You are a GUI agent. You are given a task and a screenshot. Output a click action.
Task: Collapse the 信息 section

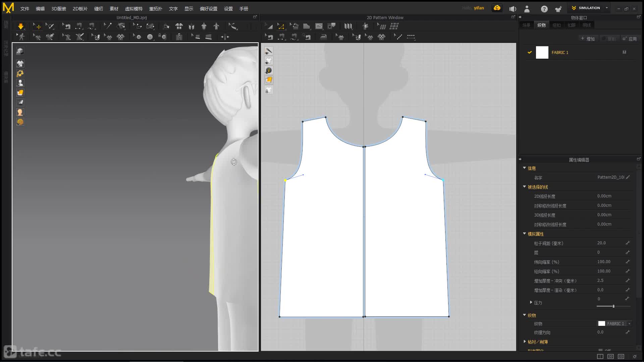[x=524, y=168]
